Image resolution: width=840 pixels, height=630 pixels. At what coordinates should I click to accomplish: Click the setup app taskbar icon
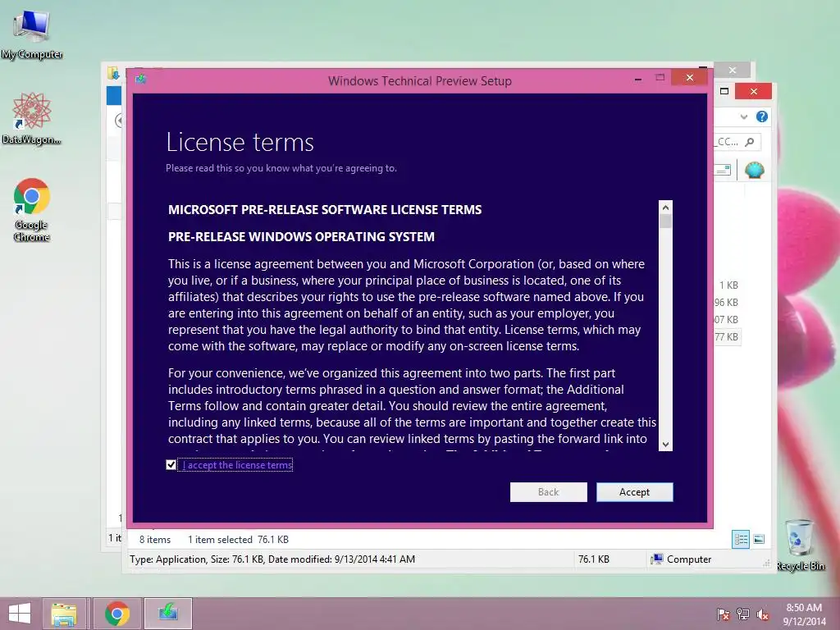click(x=167, y=614)
